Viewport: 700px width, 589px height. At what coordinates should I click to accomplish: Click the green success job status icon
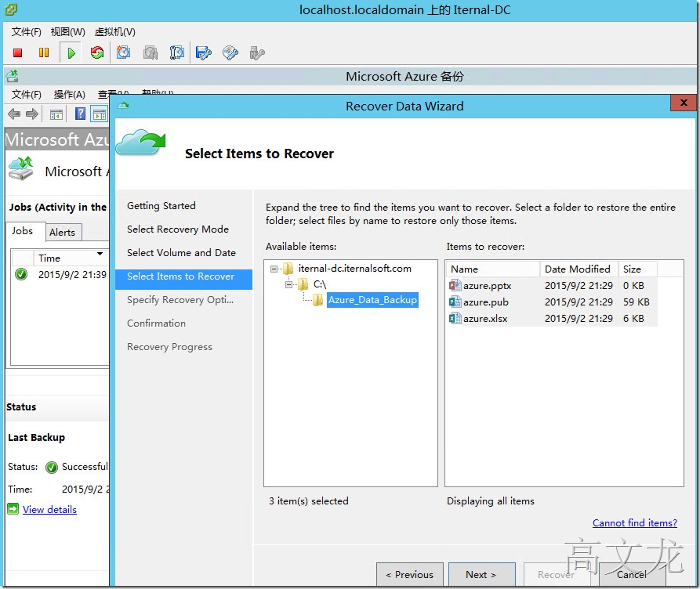click(x=21, y=274)
